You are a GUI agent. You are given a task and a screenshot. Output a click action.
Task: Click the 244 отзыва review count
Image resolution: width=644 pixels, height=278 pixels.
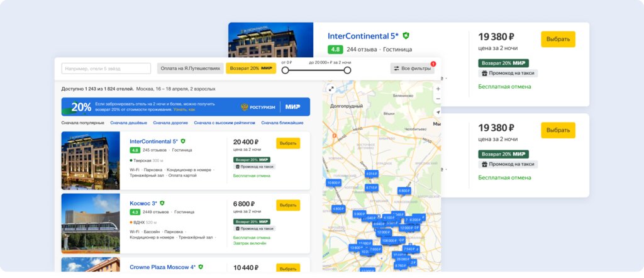click(x=362, y=49)
